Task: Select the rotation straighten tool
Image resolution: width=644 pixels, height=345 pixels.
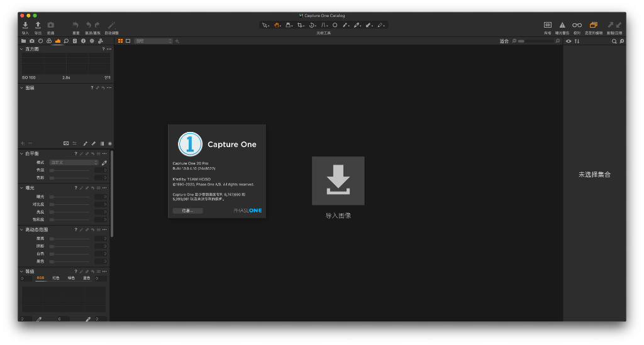Action: (312, 25)
